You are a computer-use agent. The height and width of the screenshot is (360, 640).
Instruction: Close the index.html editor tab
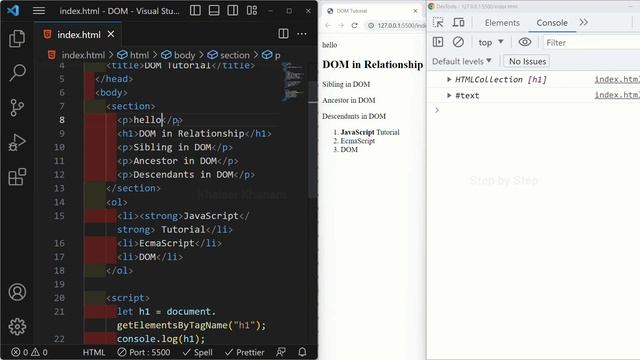pyautogui.click(x=111, y=34)
